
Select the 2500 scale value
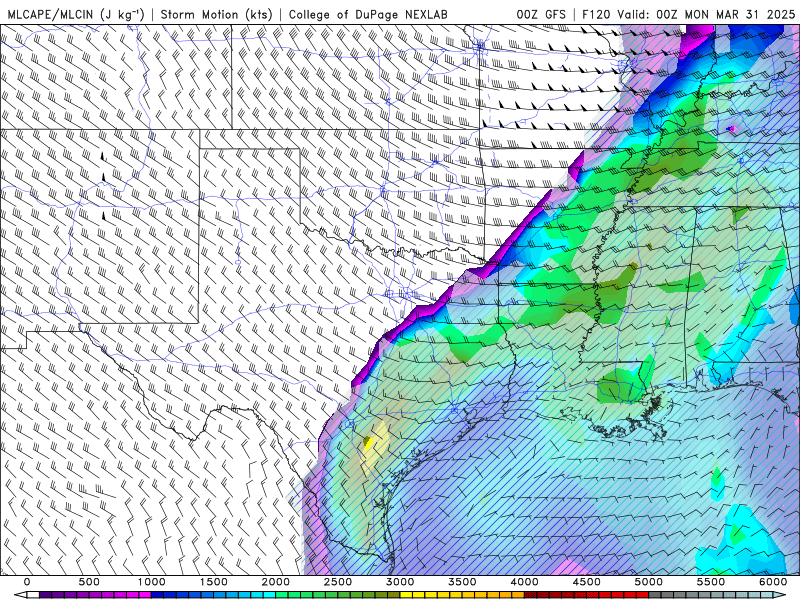click(x=338, y=582)
